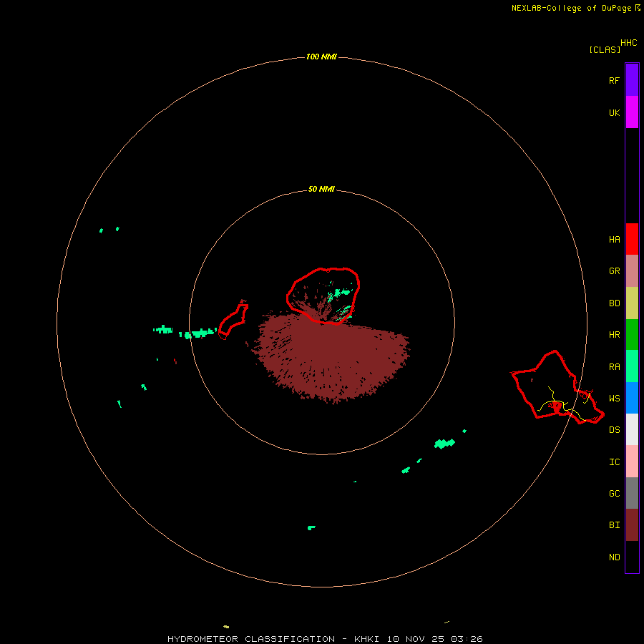644x644 pixels.
Task: Click the GR pink legend swatch
Action: [632, 271]
